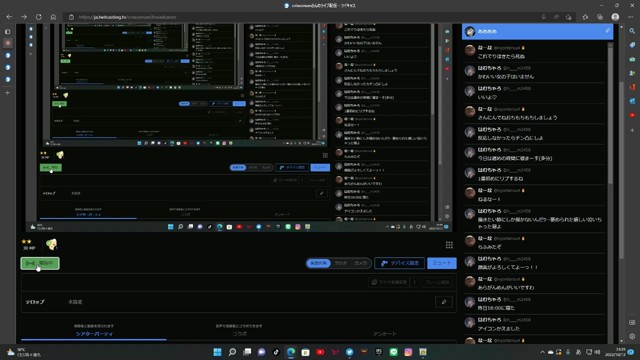Open the browser home page
Screen dimensions: 640x360
[53, 17]
